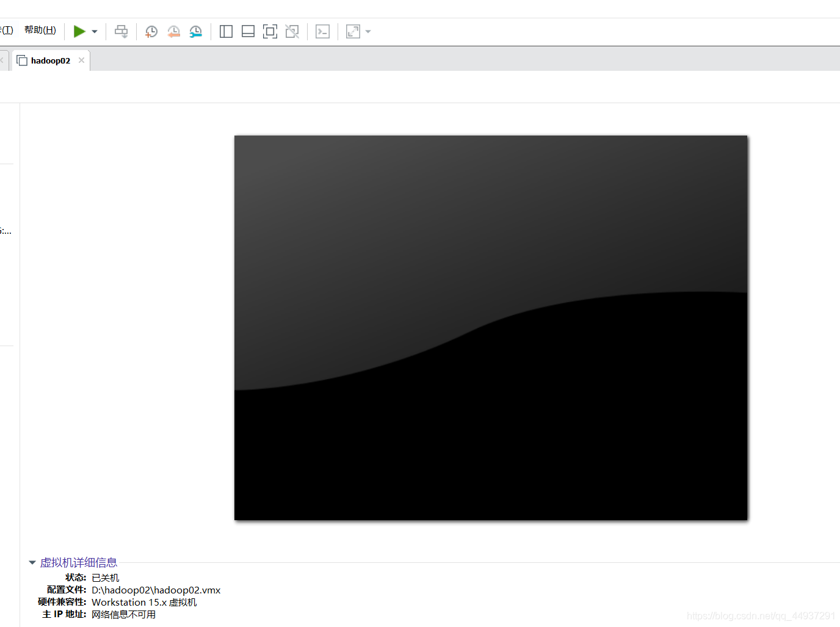Screen dimensions: 840x627
Task: Toggle the library sidebar panel icon
Action: point(226,31)
